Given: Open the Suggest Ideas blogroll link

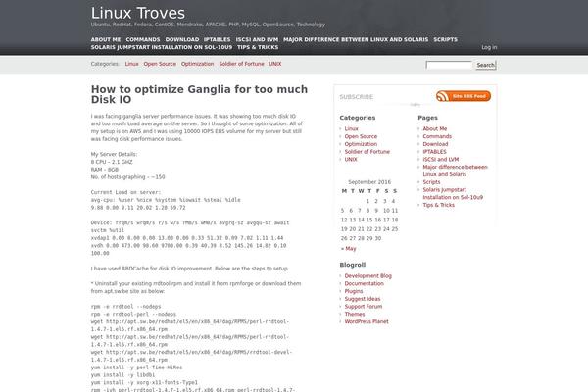Looking at the screenshot, I should coord(363,299).
